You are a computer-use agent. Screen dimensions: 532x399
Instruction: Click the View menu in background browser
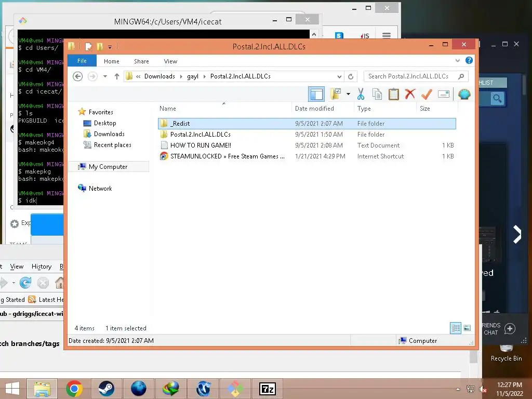[x=17, y=267]
